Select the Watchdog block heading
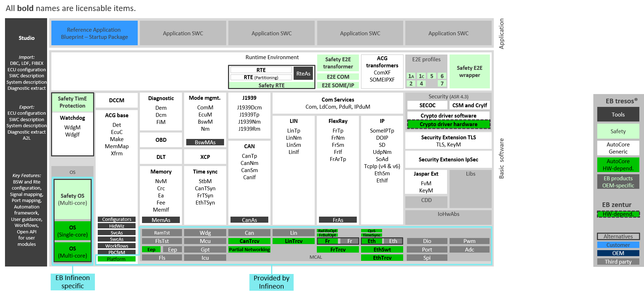Image resolution: width=644 pixels, height=295 pixels. click(x=72, y=118)
